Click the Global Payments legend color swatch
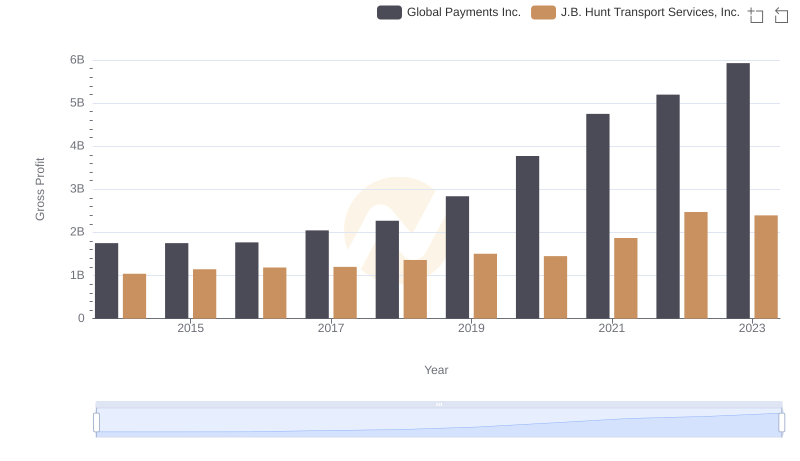This screenshot has width=800, height=461. point(389,12)
